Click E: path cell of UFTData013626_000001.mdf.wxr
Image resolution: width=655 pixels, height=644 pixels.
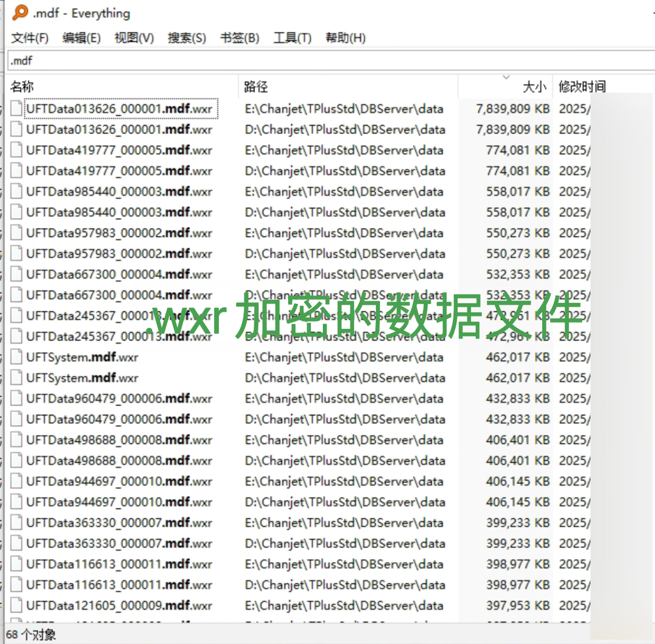(344, 109)
